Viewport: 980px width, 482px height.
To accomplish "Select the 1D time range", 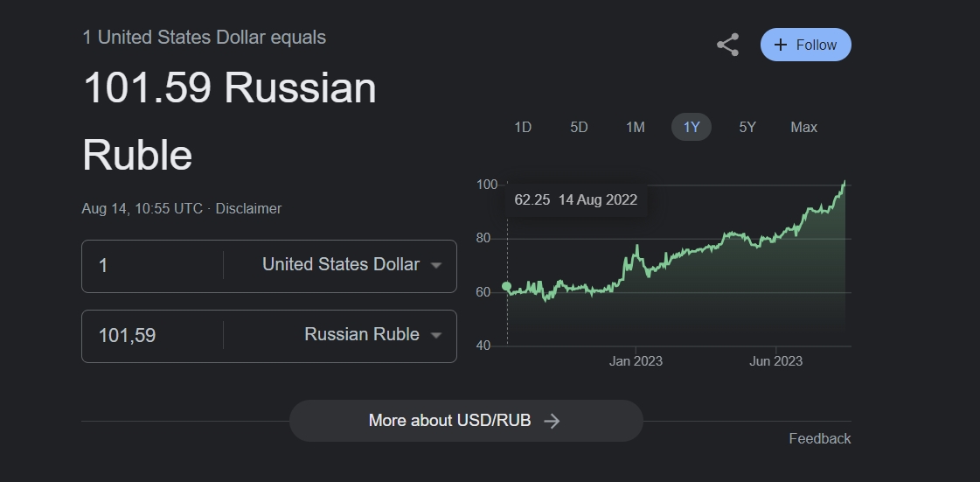I will point(523,127).
